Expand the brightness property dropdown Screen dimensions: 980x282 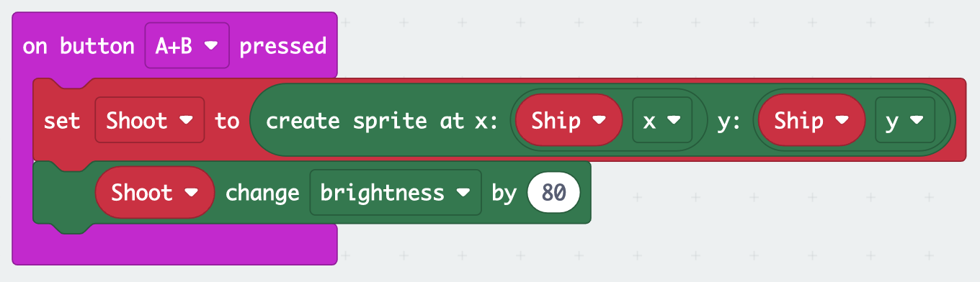click(x=395, y=193)
